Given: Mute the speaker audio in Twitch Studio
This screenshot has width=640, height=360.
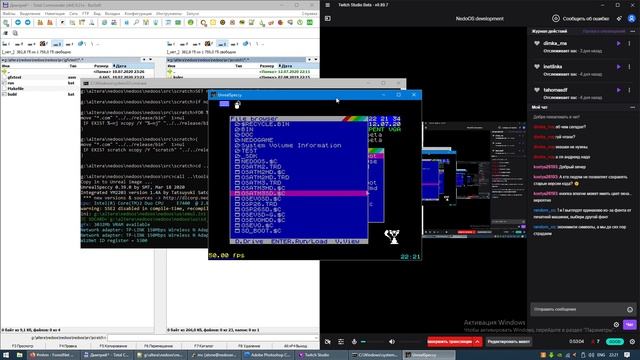Looking at the screenshot, I should [391, 342].
